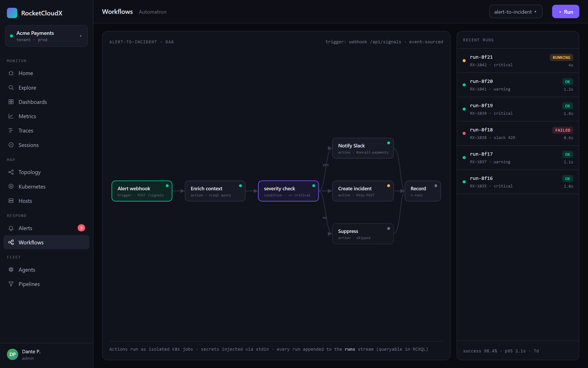Select the Alert webhook trigger node
The image size is (588, 368).
(142, 191)
